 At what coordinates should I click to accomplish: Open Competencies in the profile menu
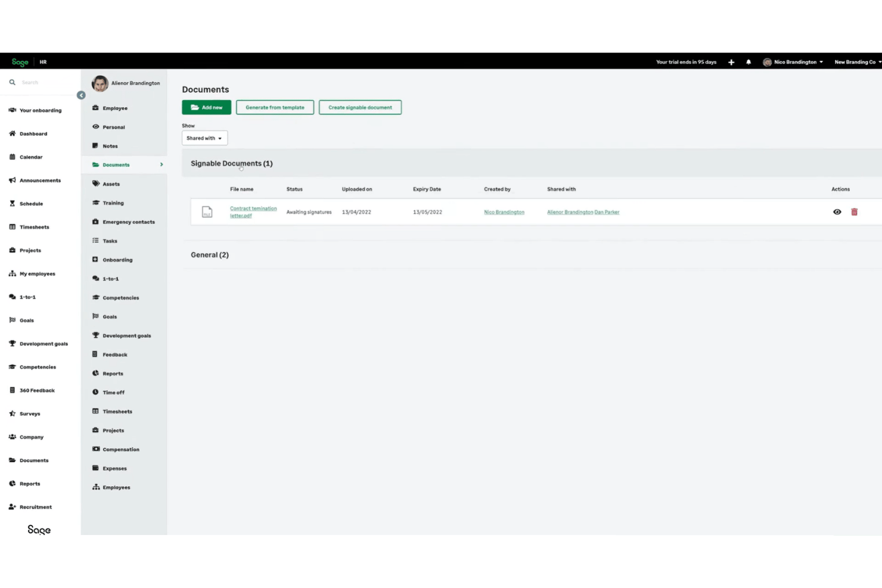[120, 298]
